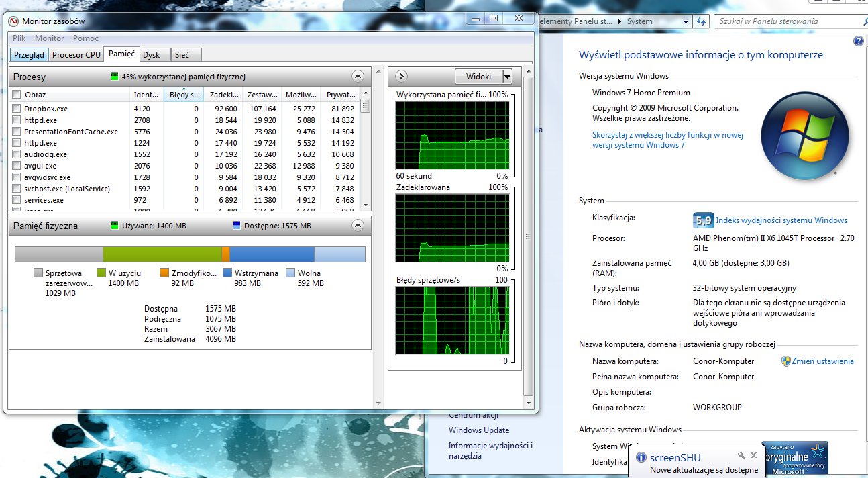Click the Błędy sprzętowe/s graph
This screenshot has height=478, width=868.
click(x=453, y=321)
